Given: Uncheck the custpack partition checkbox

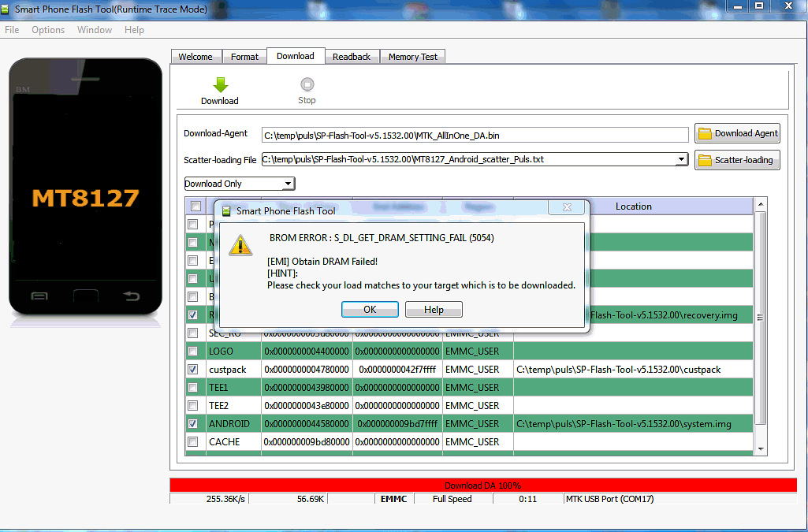Looking at the screenshot, I should tap(193, 370).
